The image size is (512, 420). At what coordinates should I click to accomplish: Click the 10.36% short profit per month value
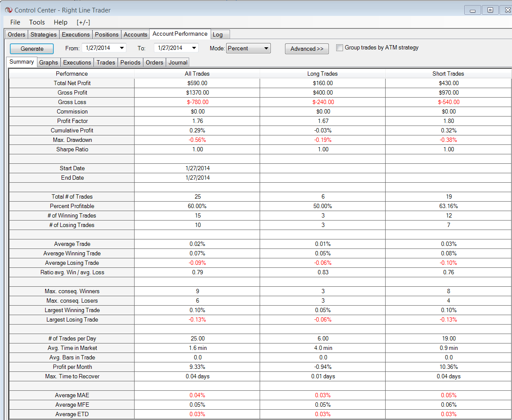[449, 368]
